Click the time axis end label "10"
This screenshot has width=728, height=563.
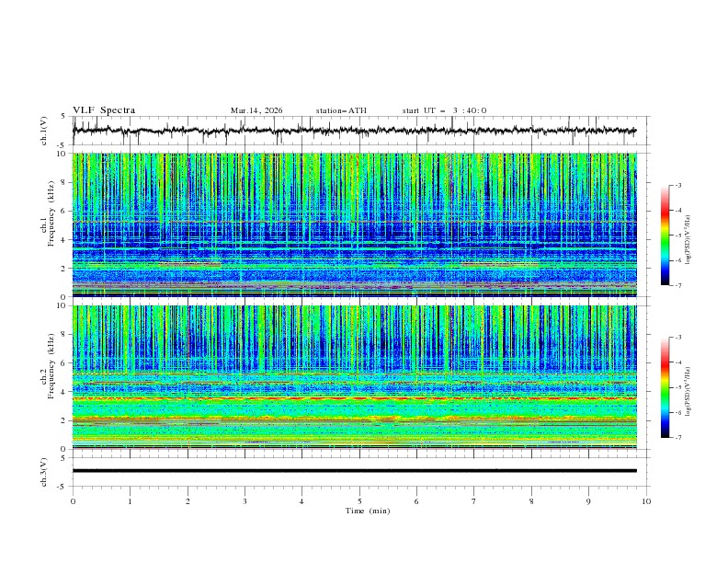pyautogui.click(x=646, y=501)
